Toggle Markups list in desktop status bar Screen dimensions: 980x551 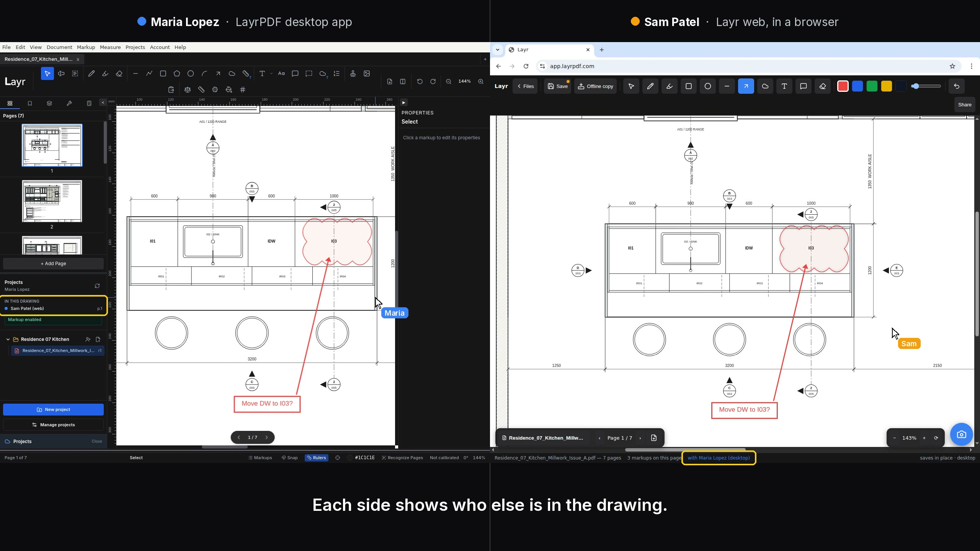260,458
